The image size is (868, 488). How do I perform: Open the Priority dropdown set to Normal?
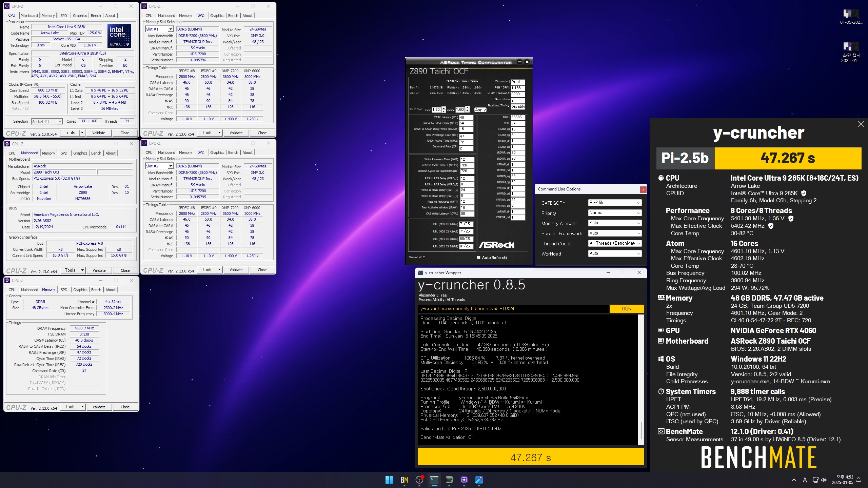pyautogui.click(x=615, y=213)
